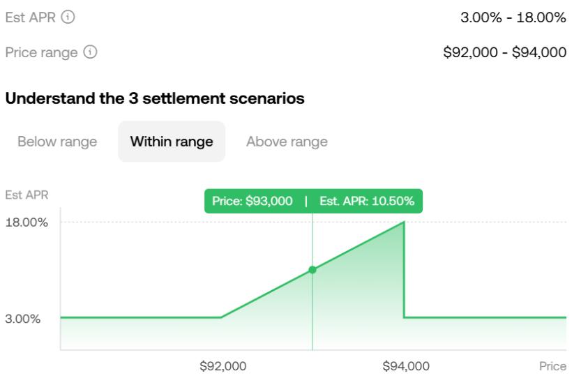This screenshot has width=588, height=385.
Task: Click the Price axis title at chart bottom-right
Action: pos(552,365)
